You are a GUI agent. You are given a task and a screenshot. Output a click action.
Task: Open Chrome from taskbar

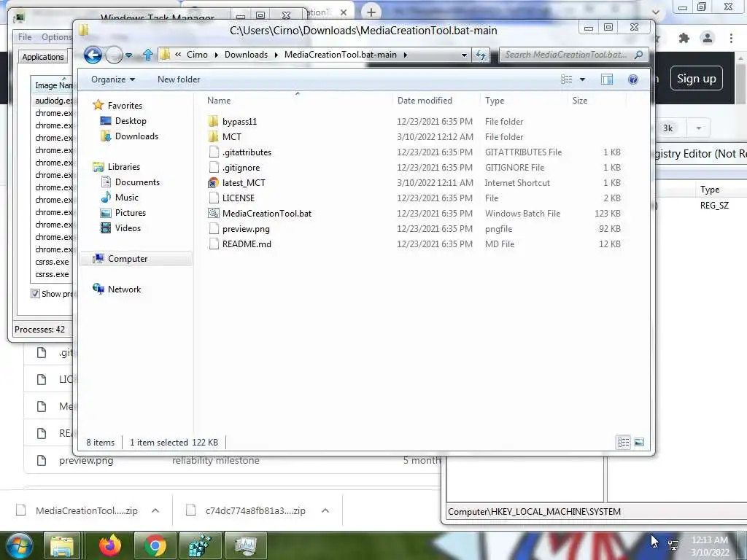tap(155, 545)
